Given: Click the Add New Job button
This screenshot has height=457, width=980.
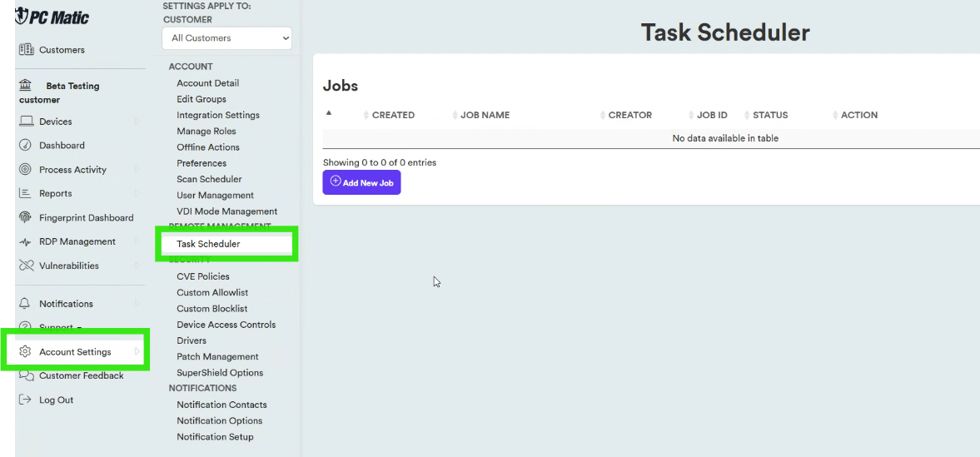Looking at the screenshot, I should point(361,182).
